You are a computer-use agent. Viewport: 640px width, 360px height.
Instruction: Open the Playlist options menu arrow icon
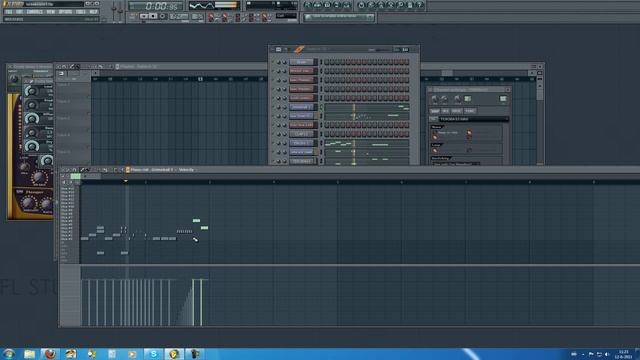coord(58,66)
